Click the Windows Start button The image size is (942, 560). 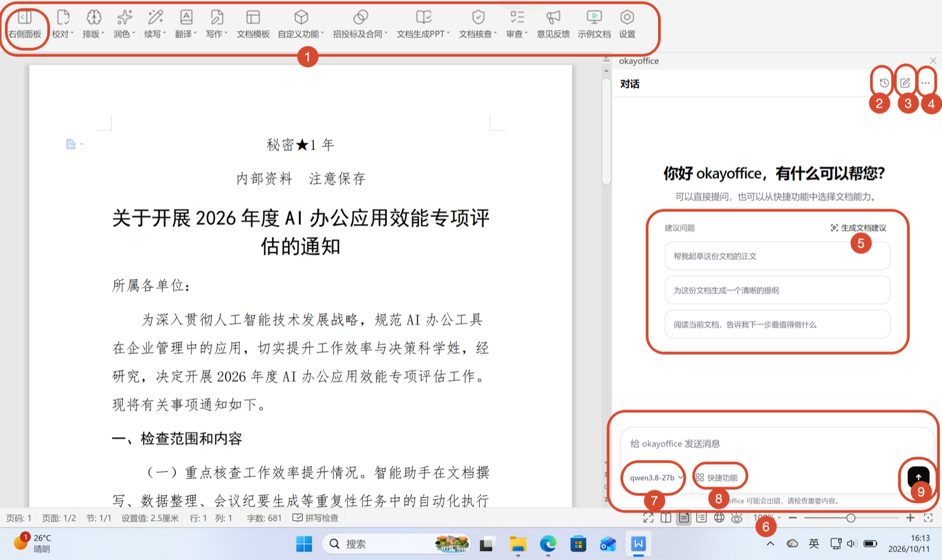pos(304,544)
